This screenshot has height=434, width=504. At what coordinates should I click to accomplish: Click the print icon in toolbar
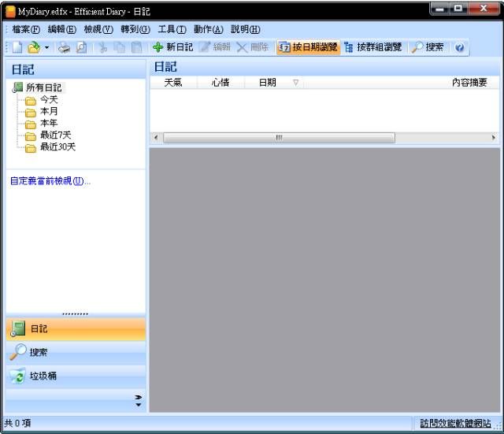point(65,47)
